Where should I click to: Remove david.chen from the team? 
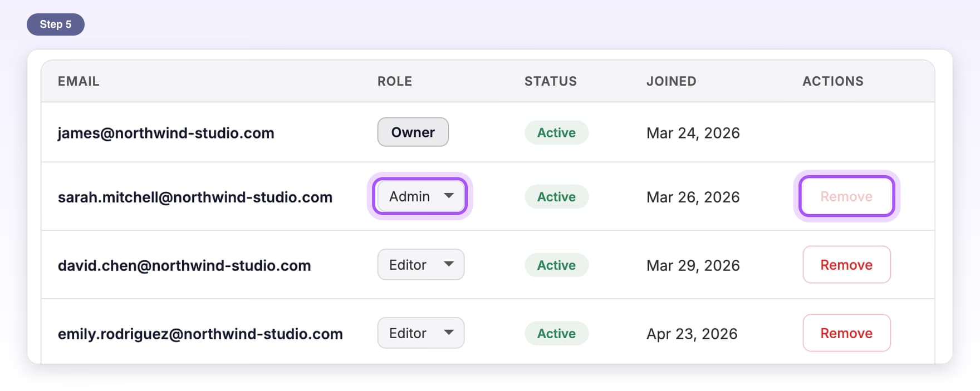pyautogui.click(x=846, y=265)
